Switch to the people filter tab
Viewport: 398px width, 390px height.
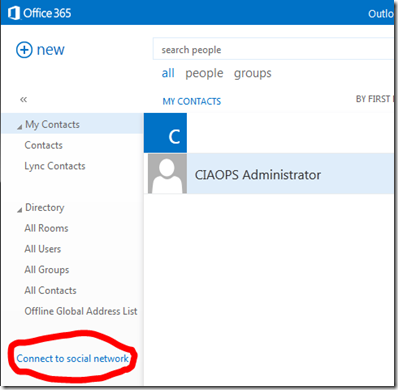tap(204, 73)
